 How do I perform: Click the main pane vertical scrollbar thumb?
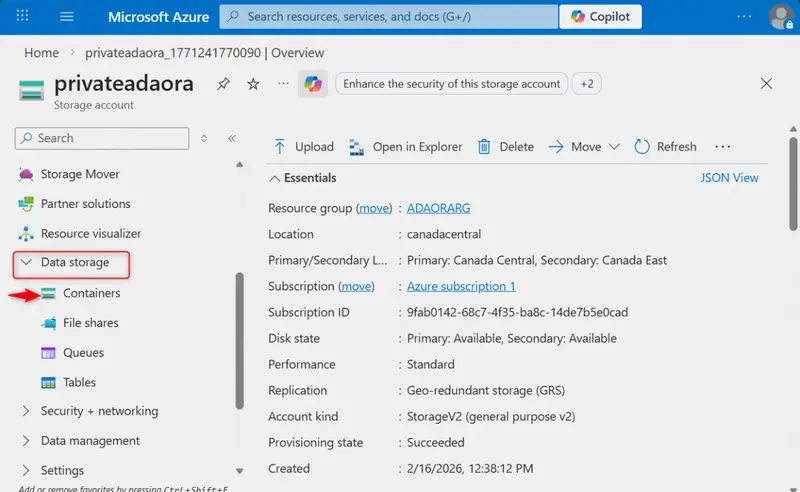pyautogui.click(x=793, y=184)
